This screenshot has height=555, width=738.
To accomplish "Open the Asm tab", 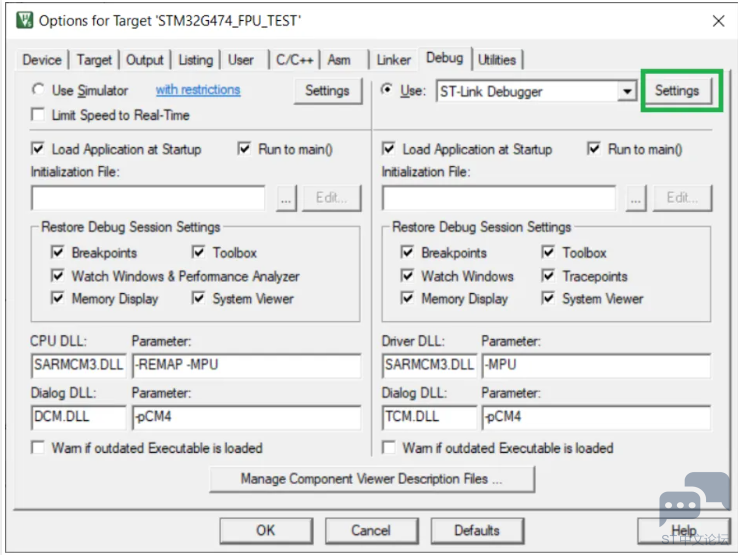I will coord(339,60).
